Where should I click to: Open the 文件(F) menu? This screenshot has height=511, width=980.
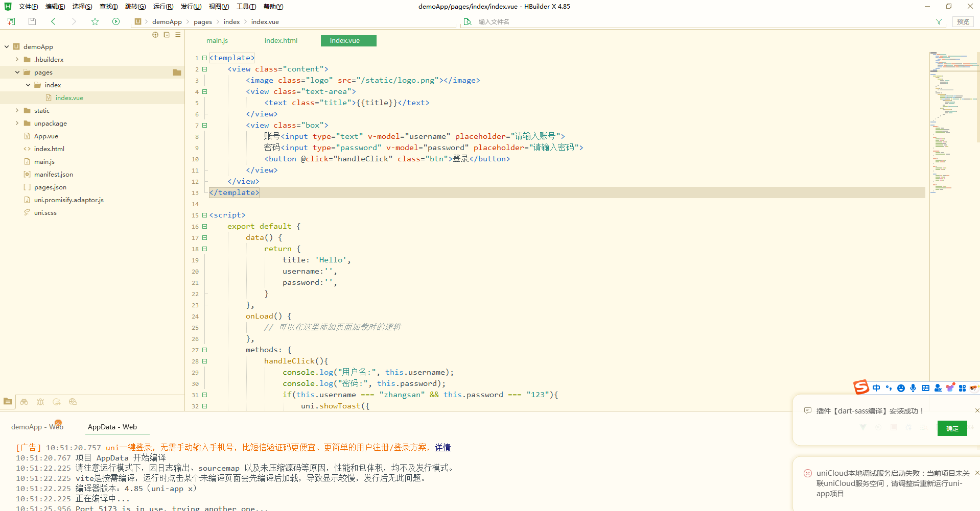pos(28,7)
